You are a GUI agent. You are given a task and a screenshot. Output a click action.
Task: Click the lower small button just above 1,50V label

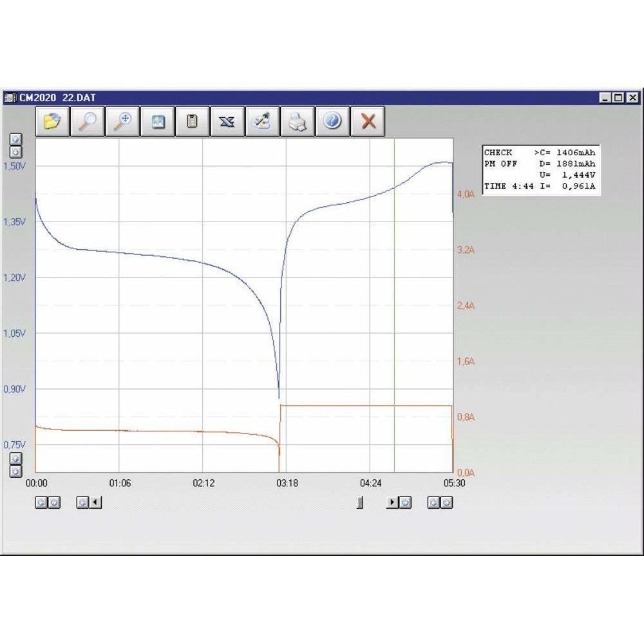click(15, 152)
